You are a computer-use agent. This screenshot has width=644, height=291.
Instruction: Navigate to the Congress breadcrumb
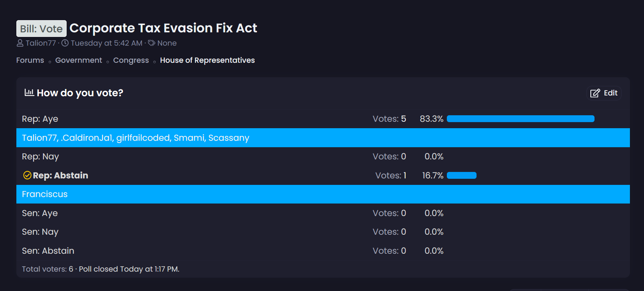pyautogui.click(x=131, y=60)
